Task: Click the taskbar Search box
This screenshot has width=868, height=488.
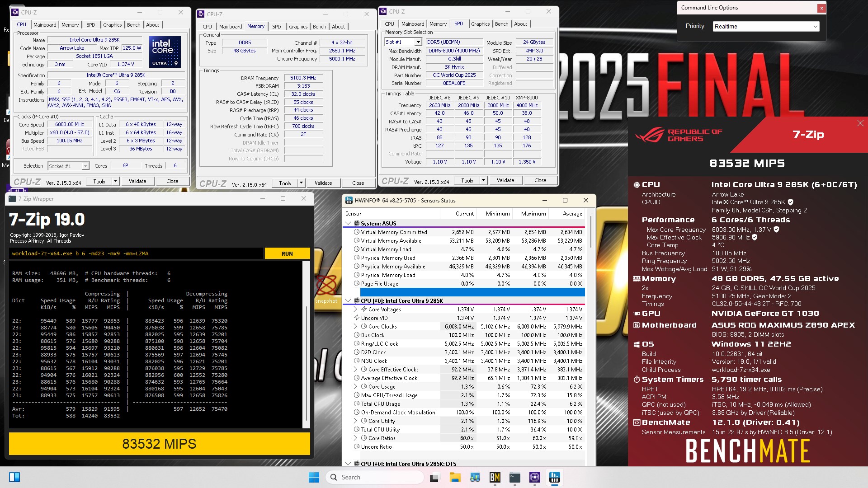Action: [374, 477]
